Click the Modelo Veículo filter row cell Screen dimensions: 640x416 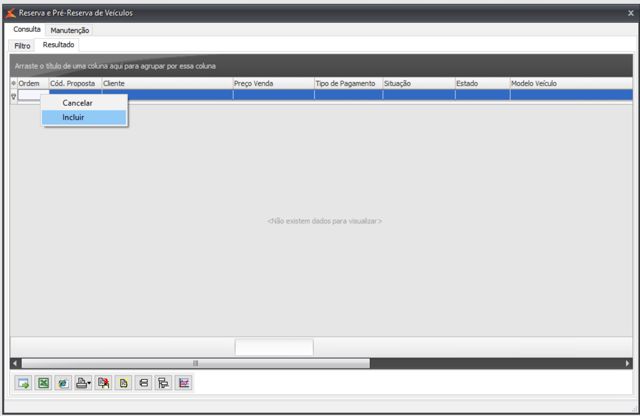(571, 95)
